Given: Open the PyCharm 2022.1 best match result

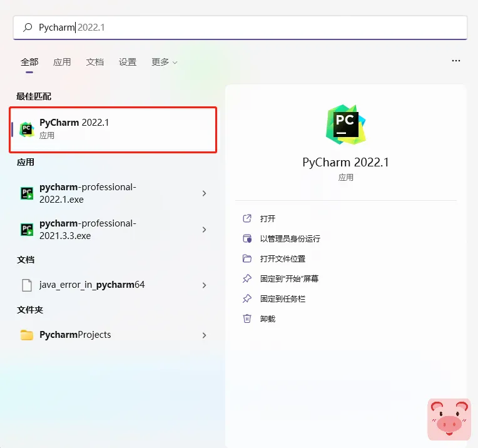Looking at the screenshot, I should (x=113, y=130).
